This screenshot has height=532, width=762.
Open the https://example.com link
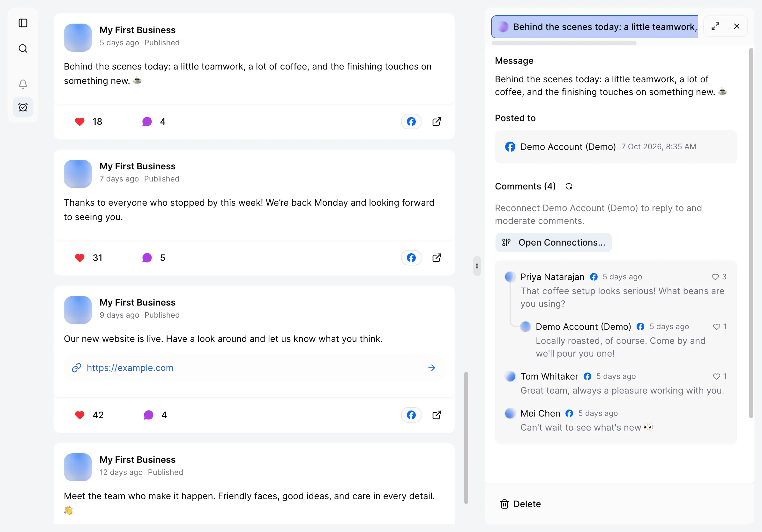[130, 368]
